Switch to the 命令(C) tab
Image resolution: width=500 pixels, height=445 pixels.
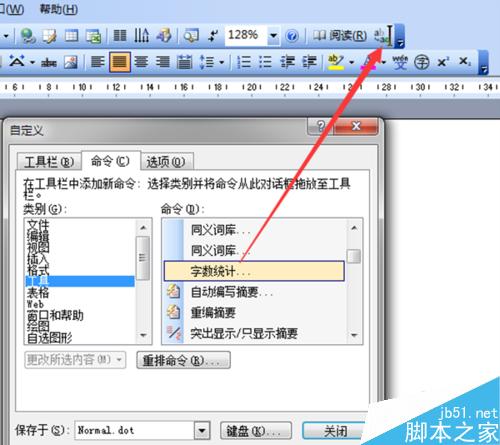110,161
